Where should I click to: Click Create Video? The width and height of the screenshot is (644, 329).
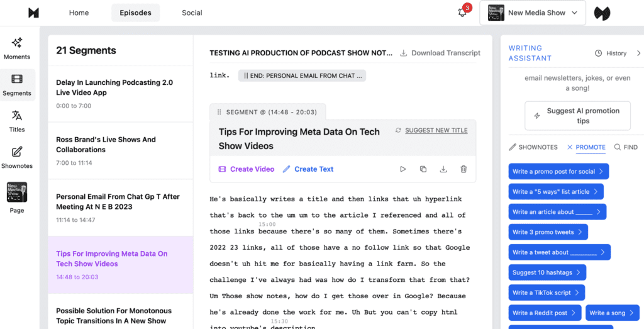click(247, 169)
